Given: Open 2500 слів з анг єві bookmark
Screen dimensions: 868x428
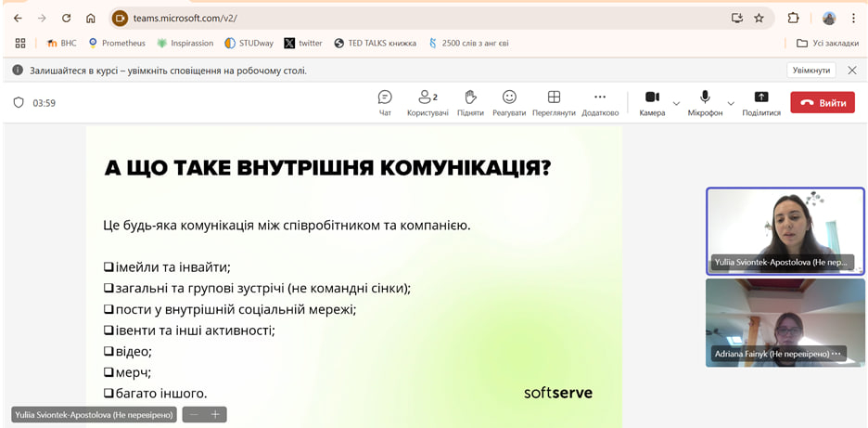Looking at the screenshot, I should point(469,44).
